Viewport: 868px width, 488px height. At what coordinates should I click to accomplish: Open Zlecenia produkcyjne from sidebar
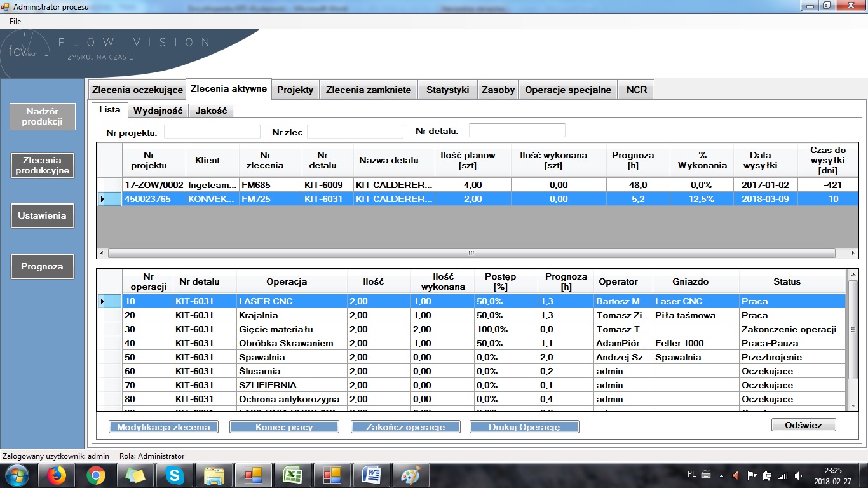[x=42, y=166]
